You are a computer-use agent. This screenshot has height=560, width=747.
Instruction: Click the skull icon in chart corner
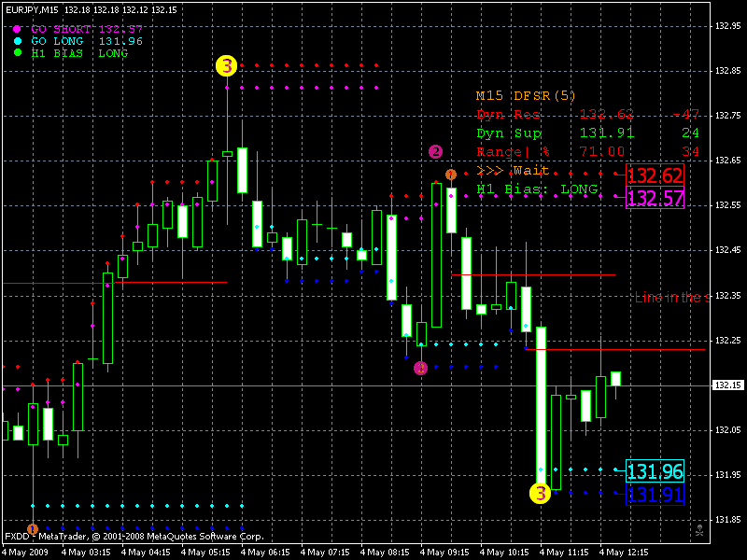pyautogui.click(x=699, y=530)
